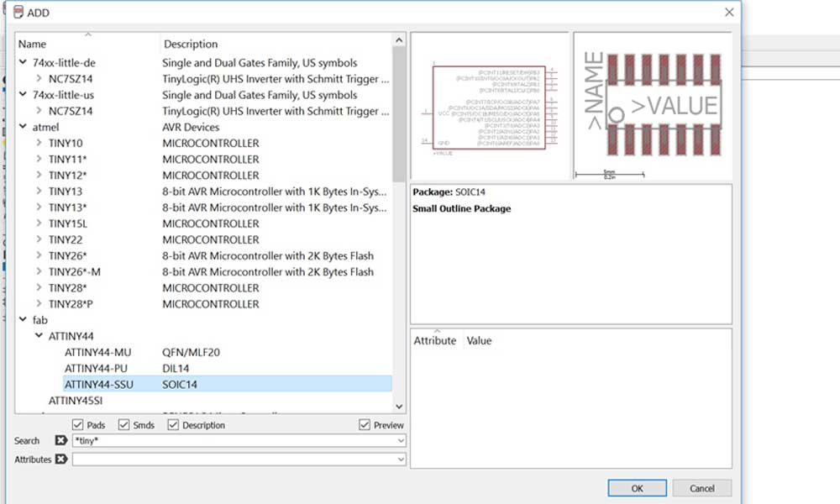840x504 pixels.
Task: Select the TINY28* device row
Action: tap(67, 287)
